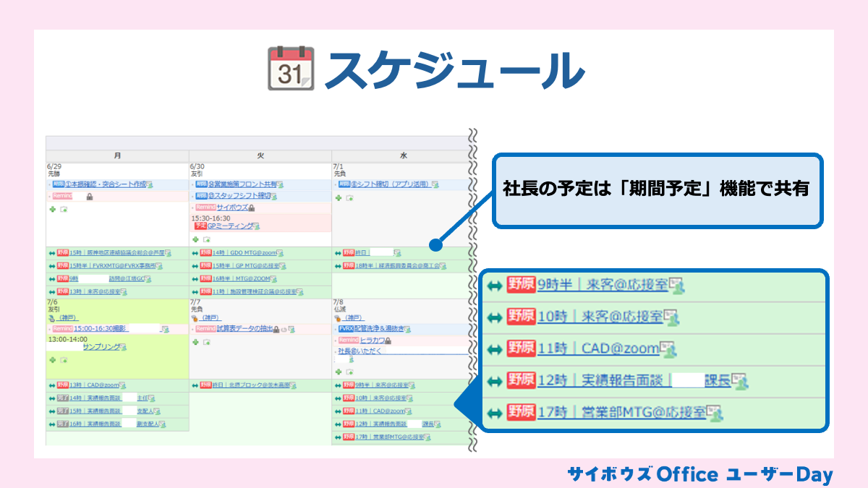Open 18時半｜経済振興委員会@商工会 entry

[x=398, y=266]
